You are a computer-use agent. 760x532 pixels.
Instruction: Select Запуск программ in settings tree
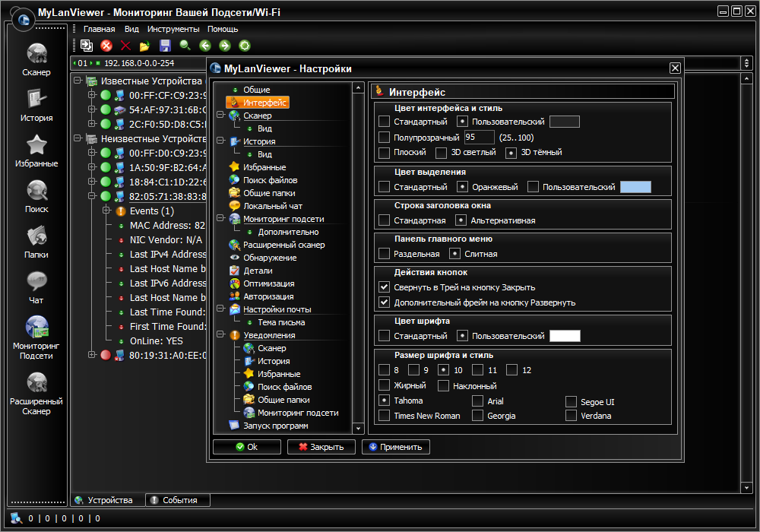point(275,426)
